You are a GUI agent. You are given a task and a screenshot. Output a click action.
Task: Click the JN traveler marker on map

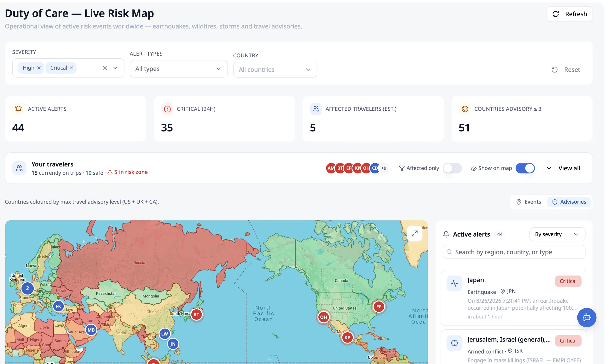coord(173,344)
